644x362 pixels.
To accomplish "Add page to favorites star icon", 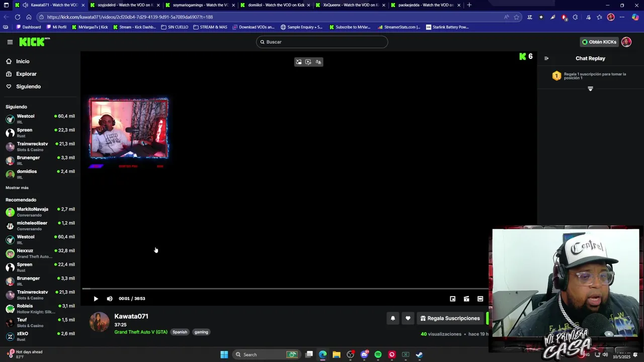I will 516,17.
